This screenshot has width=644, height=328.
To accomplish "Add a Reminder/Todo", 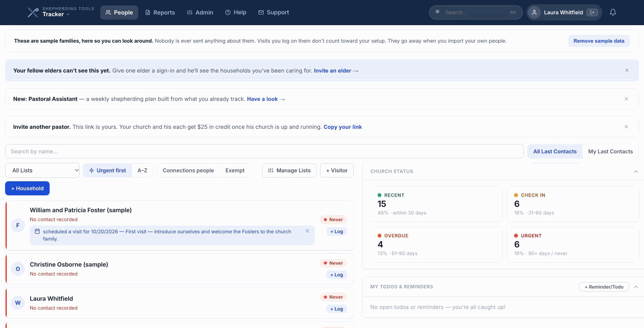I will [604, 287].
